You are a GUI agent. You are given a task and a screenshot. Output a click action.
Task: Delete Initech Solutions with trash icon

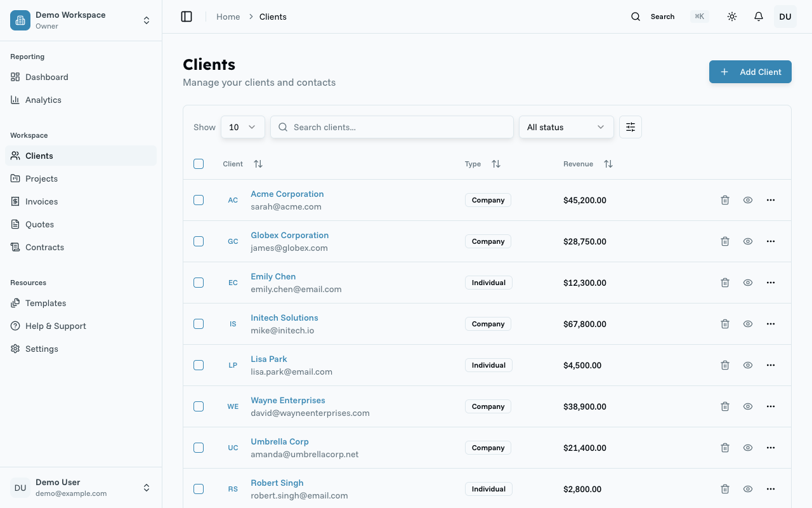[x=725, y=324]
